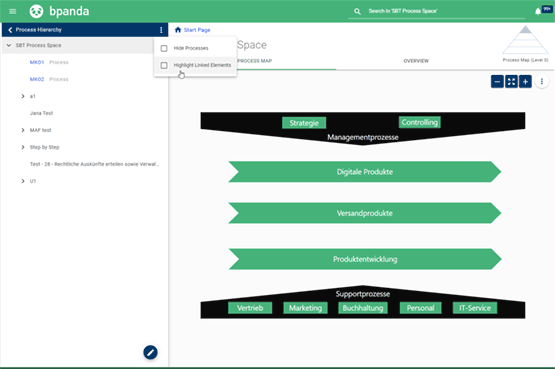Tick the Highlight Linked Elements checkbox
The height and width of the screenshot is (369, 555).
coord(164,65)
